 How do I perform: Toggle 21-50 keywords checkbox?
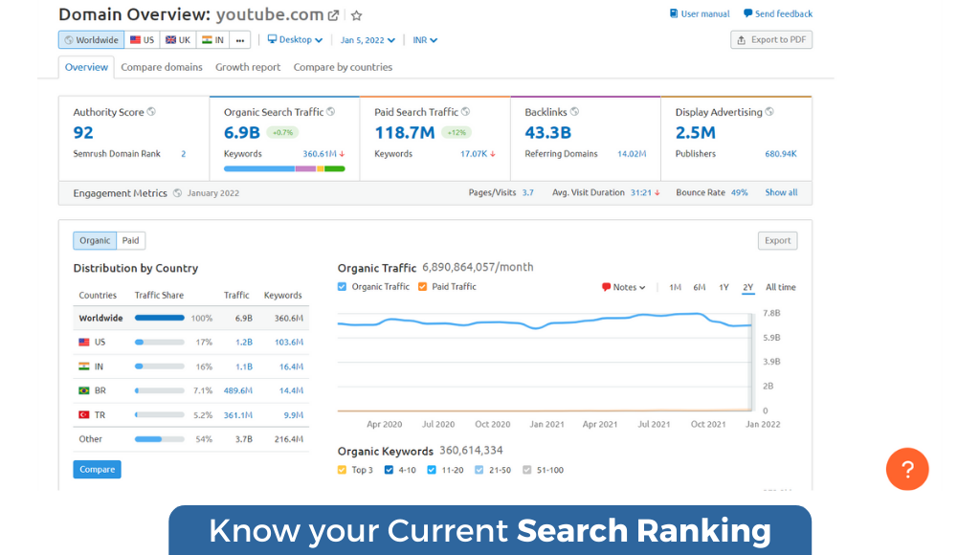tap(479, 470)
